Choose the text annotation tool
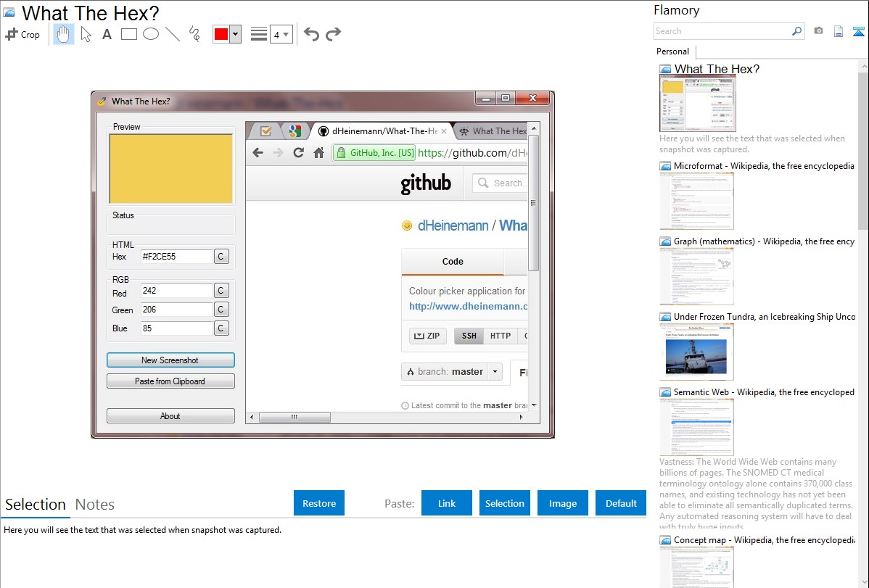The width and height of the screenshot is (869, 588). tap(107, 34)
